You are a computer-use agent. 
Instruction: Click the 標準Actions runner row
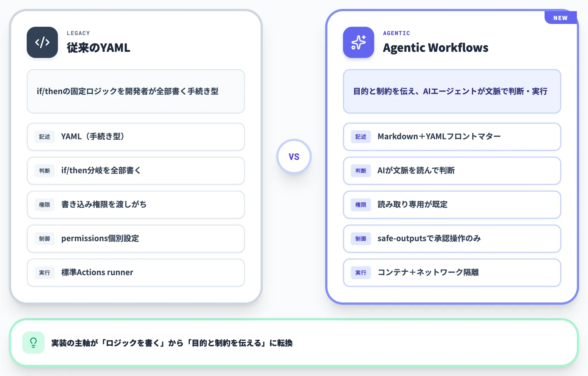point(136,273)
